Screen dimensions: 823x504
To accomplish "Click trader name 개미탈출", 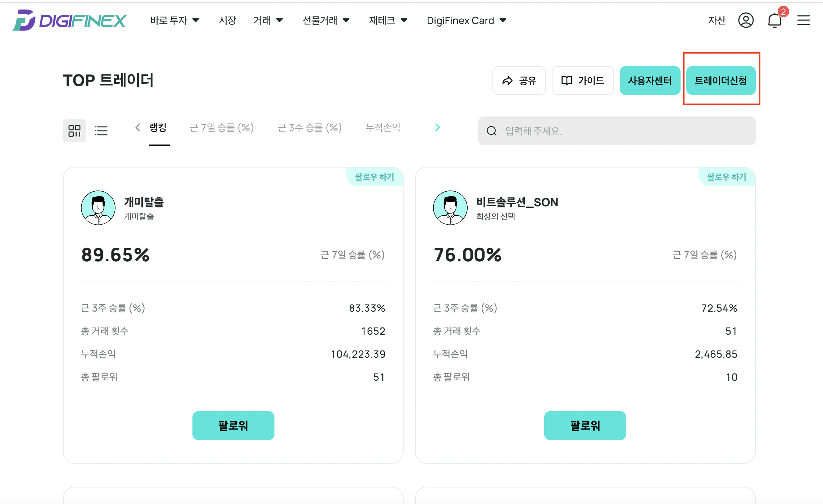I will [x=144, y=202].
